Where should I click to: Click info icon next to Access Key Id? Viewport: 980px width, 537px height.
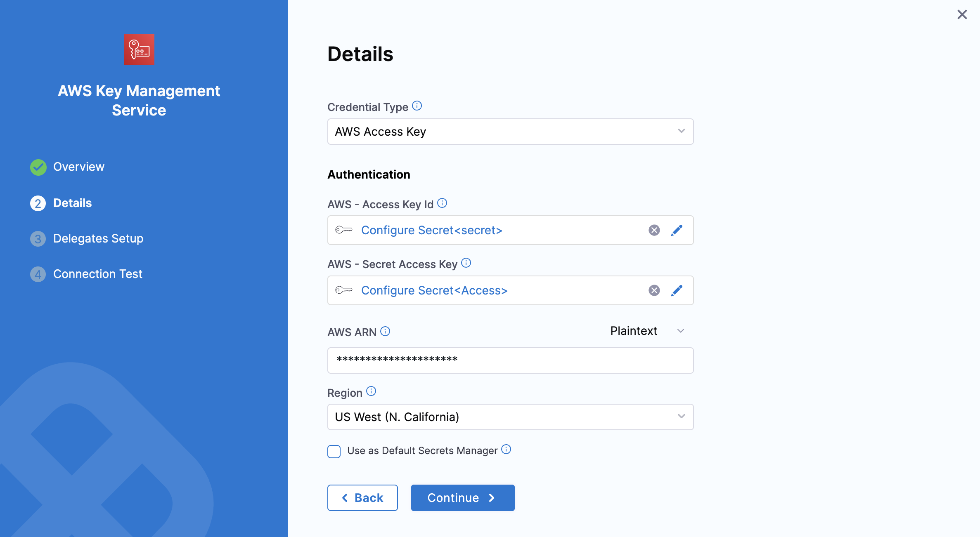(x=442, y=203)
